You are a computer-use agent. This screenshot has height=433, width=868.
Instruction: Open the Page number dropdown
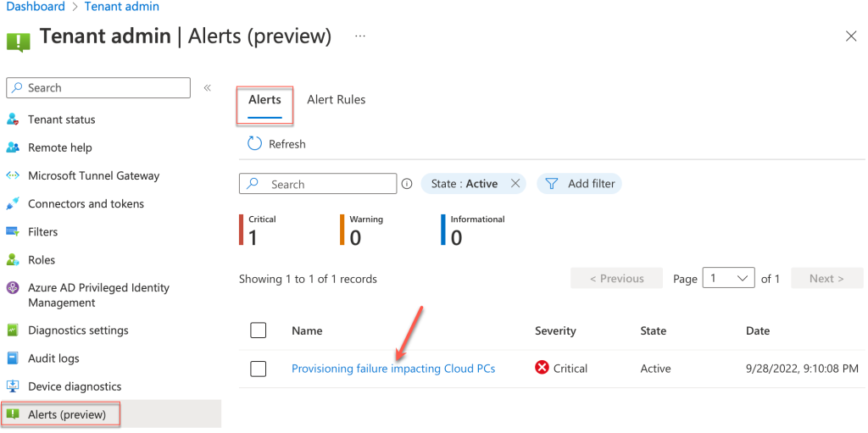[x=728, y=279]
